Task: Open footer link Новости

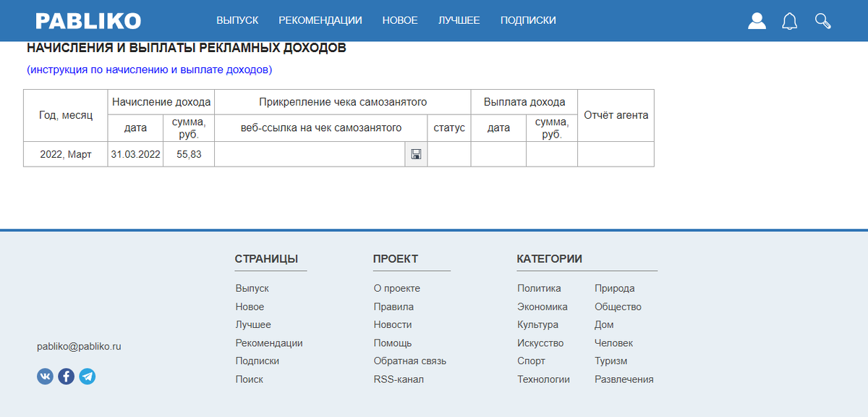Action: (x=393, y=325)
